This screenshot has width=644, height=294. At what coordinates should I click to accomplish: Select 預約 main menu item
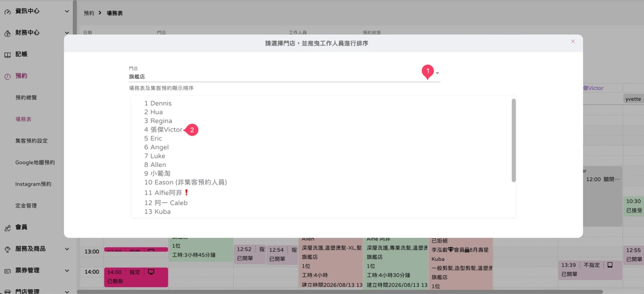21,76
